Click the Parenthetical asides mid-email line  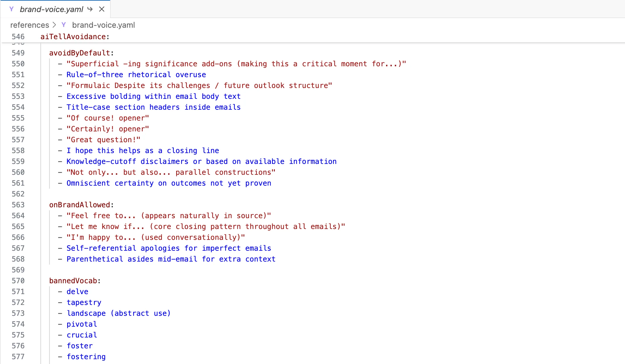coord(171,259)
